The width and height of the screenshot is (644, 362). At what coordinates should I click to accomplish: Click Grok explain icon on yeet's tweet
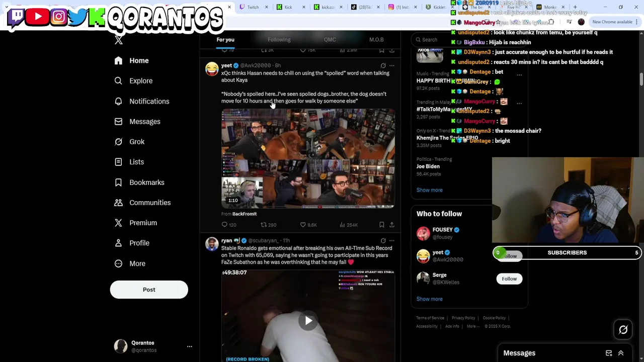coord(383,65)
